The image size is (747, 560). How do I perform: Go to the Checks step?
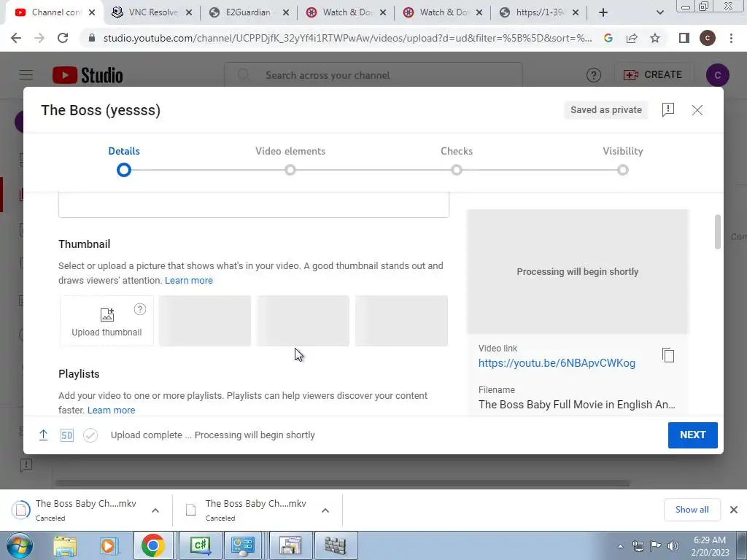[457, 161]
